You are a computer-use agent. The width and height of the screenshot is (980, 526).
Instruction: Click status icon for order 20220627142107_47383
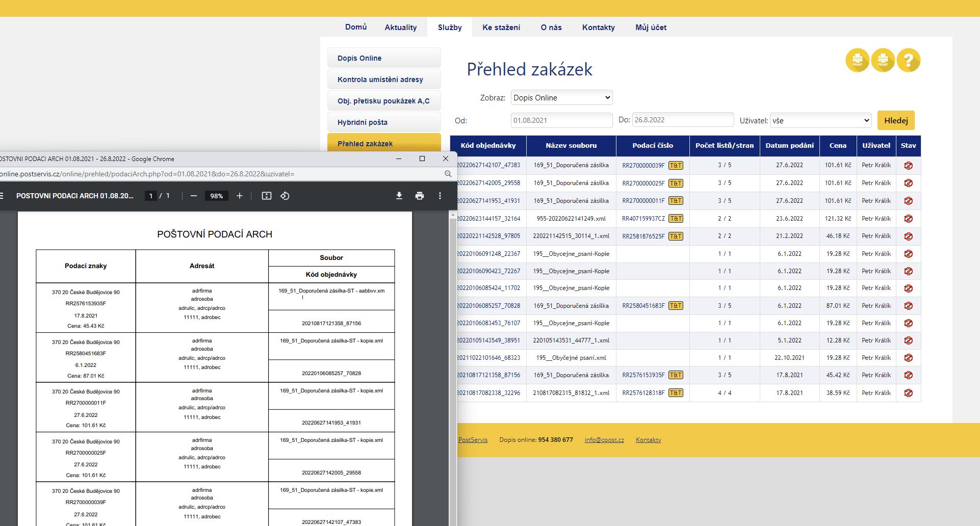tap(908, 165)
